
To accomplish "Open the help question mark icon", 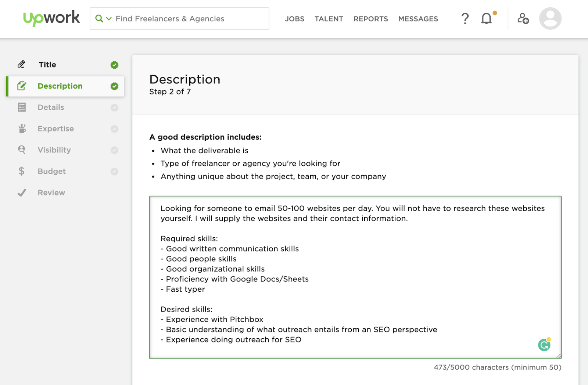I will pyautogui.click(x=465, y=18).
